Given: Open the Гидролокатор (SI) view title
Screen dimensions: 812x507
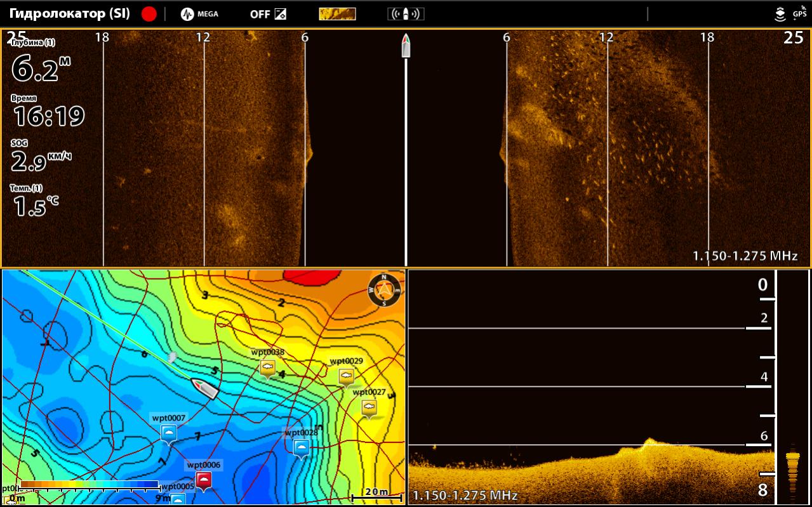Looking at the screenshot, I should [x=70, y=14].
